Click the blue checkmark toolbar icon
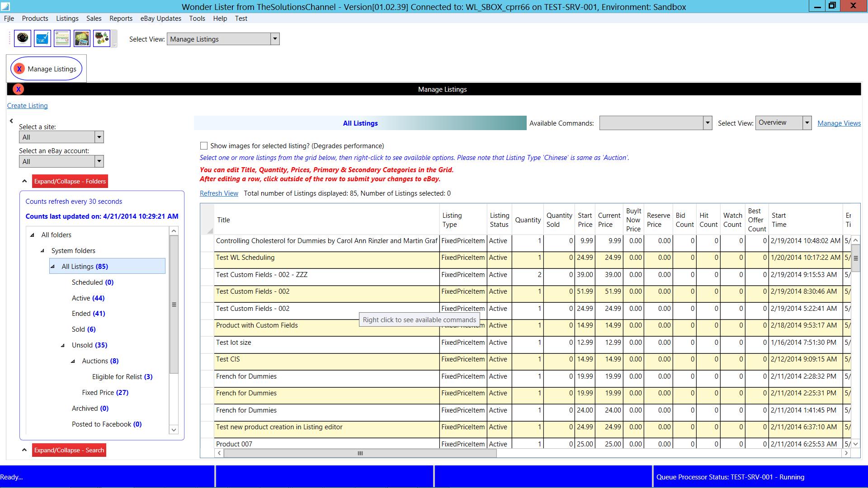 tap(42, 38)
